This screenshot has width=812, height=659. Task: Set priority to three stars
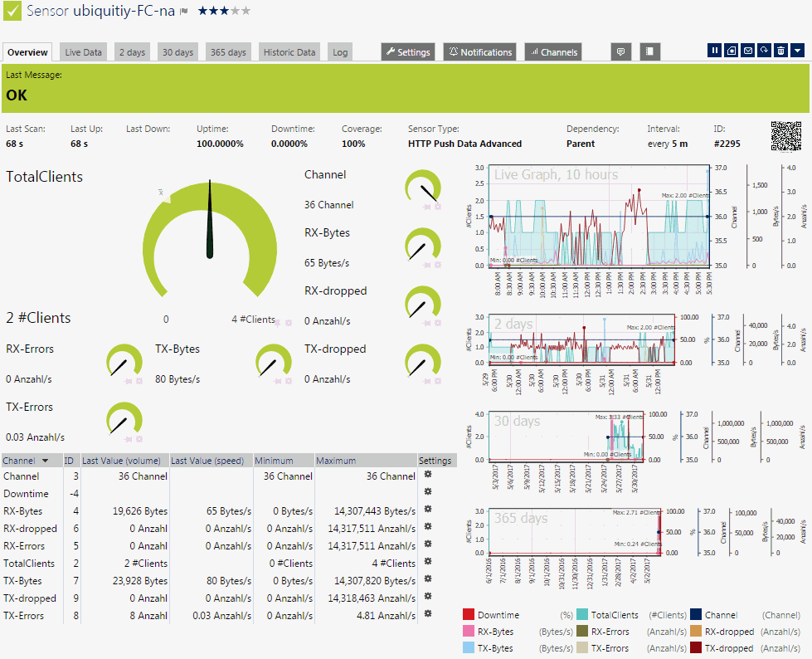point(224,10)
